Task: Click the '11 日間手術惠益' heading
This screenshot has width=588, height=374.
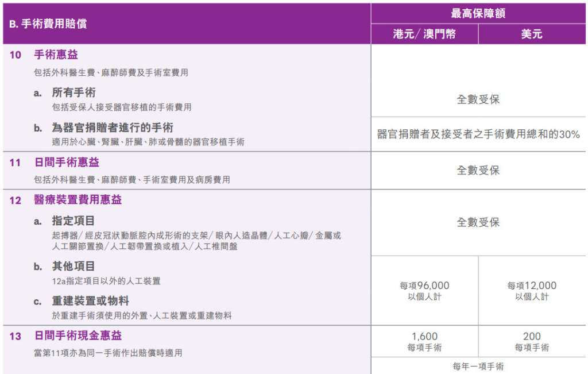Action: point(67,163)
